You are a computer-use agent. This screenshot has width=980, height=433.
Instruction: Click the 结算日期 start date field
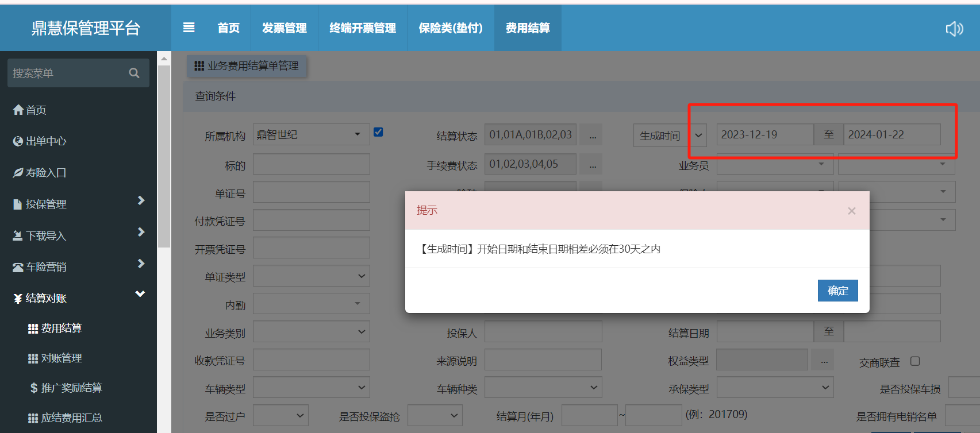pos(765,332)
